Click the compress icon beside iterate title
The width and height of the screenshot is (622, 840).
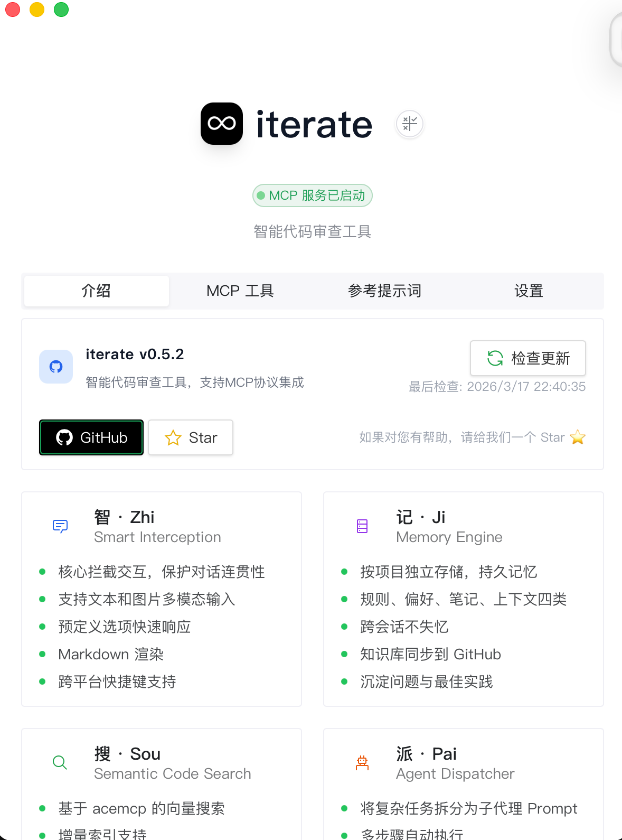pyautogui.click(x=410, y=124)
